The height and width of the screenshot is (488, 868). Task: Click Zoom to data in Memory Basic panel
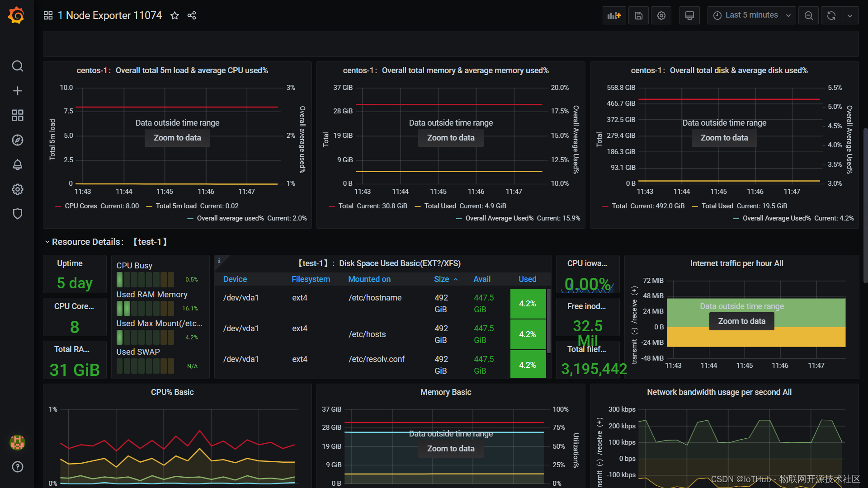point(451,449)
